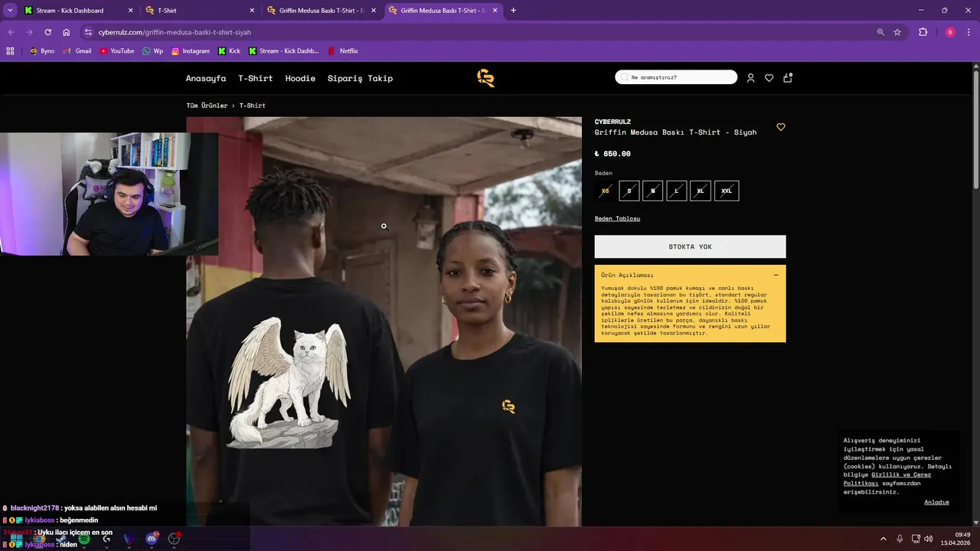Image resolution: width=980 pixels, height=551 pixels.
Task: Click the Tüm Ürünler breadcrumb
Action: click(207, 106)
